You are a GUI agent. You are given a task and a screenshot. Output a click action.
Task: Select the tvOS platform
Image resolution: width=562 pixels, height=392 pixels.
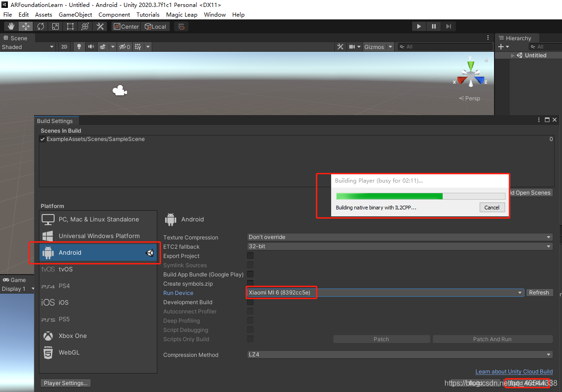(98, 269)
